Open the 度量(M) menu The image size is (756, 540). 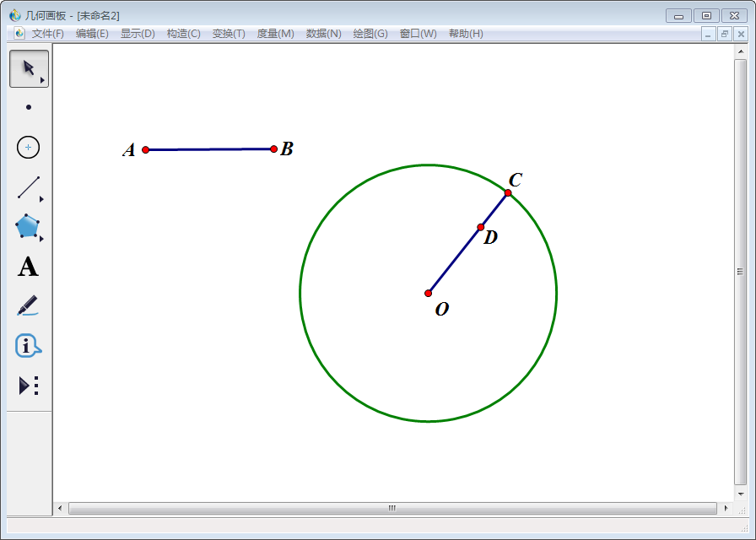point(275,34)
